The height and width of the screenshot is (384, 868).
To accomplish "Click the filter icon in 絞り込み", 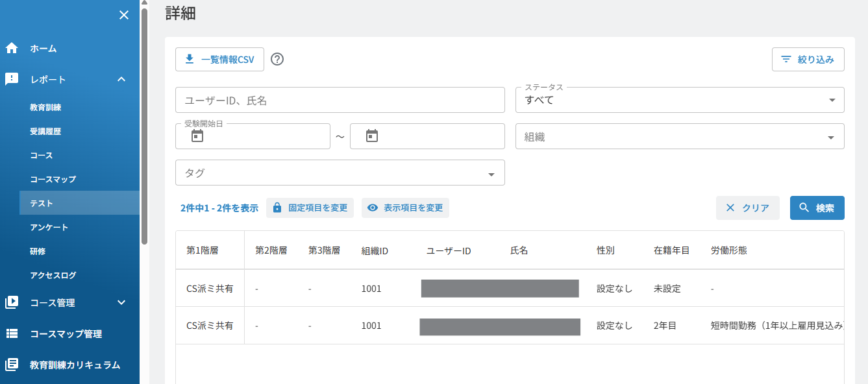I will pyautogui.click(x=786, y=59).
